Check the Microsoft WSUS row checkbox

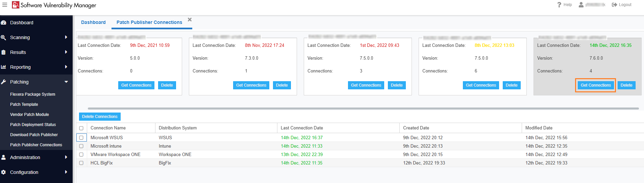[81, 138]
